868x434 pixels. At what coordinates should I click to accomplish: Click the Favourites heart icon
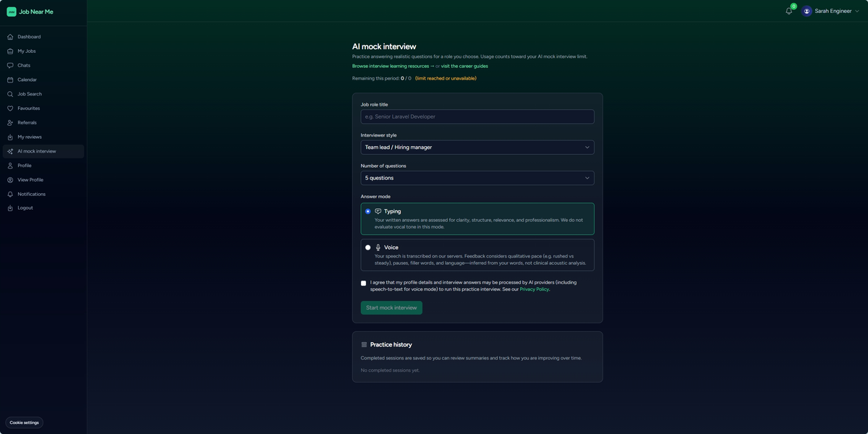10,109
